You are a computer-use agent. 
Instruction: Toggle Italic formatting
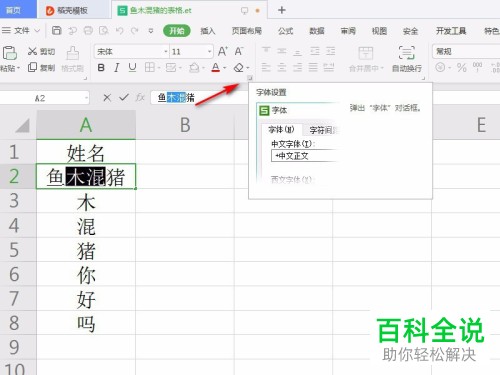116,68
